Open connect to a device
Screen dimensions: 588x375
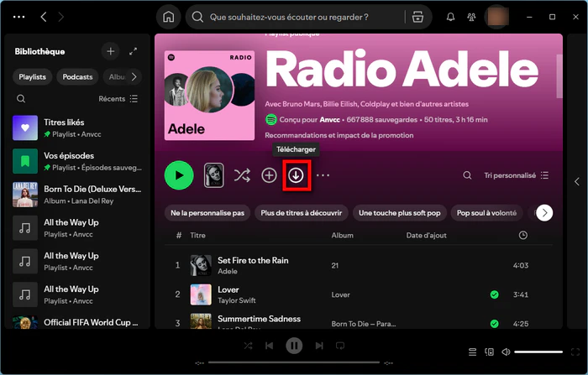(x=489, y=352)
